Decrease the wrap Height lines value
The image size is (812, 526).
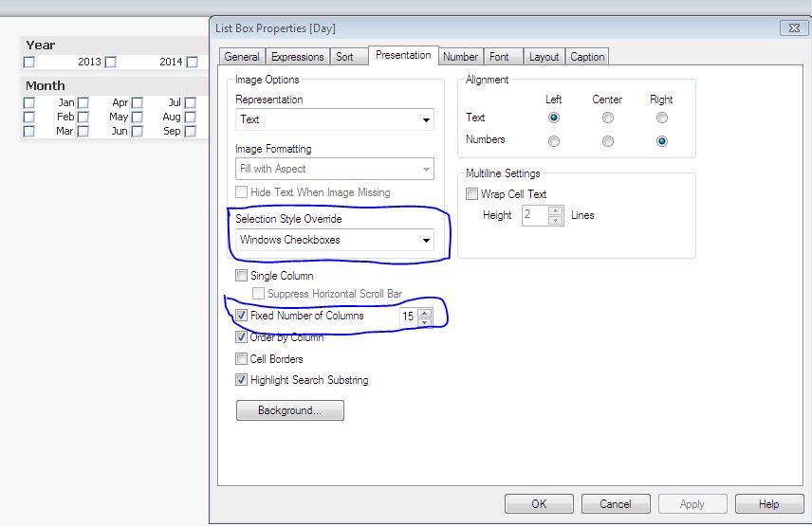pos(555,220)
